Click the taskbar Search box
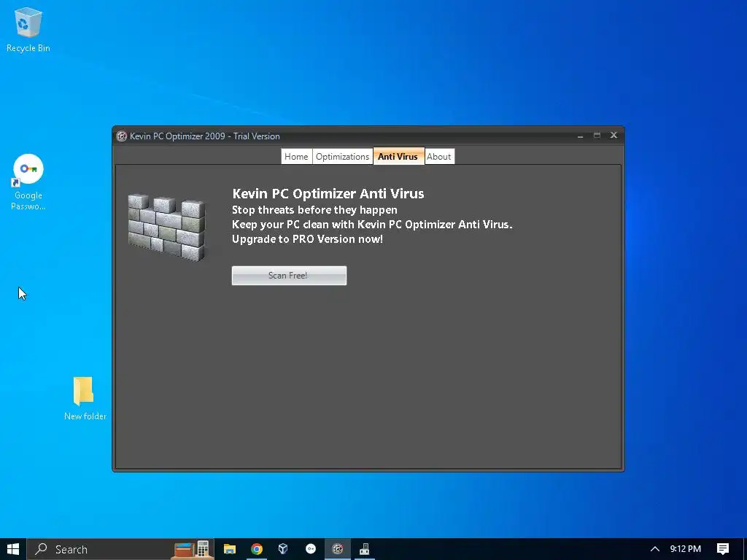 point(120,549)
